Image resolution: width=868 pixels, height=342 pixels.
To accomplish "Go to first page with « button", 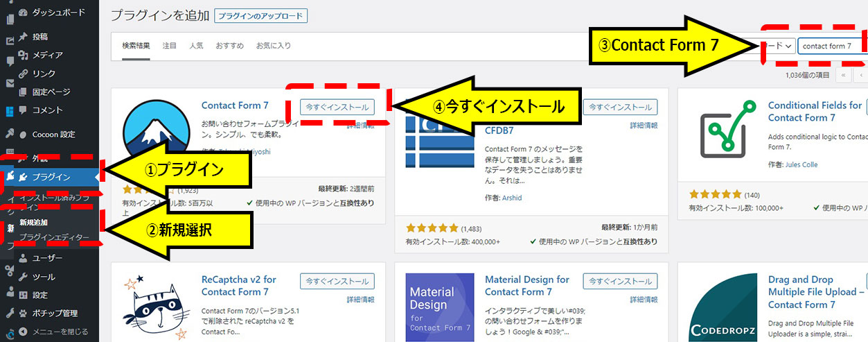I will coord(844,75).
